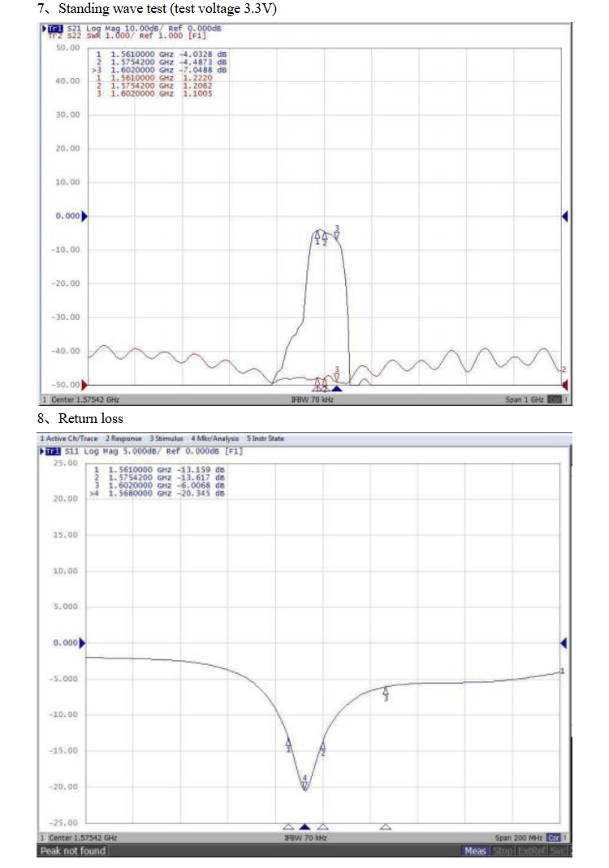Select the Tr1 S11 Log Mag trace label

tap(143, 451)
